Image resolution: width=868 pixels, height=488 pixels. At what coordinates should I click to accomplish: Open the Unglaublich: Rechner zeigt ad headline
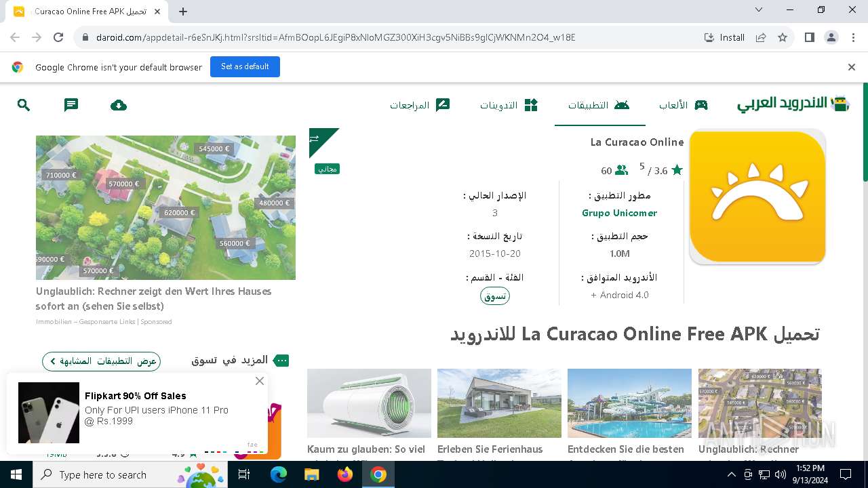pos(154,298)
